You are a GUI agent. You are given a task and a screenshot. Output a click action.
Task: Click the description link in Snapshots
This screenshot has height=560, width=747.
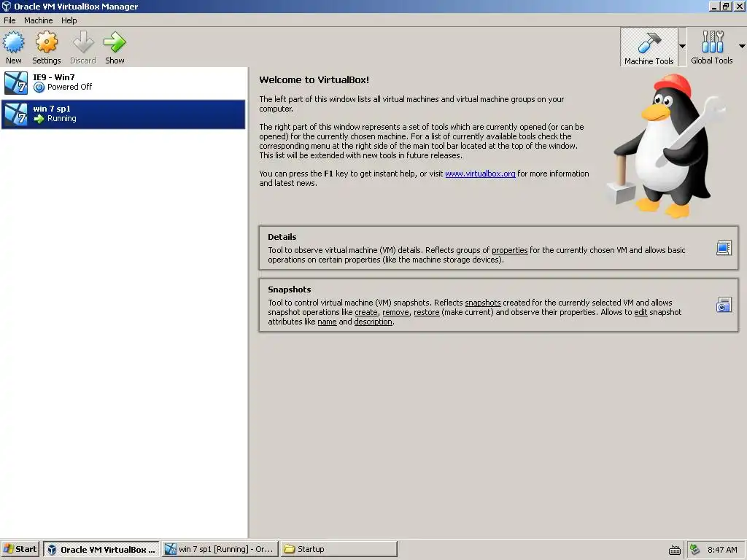click(373, 322)
